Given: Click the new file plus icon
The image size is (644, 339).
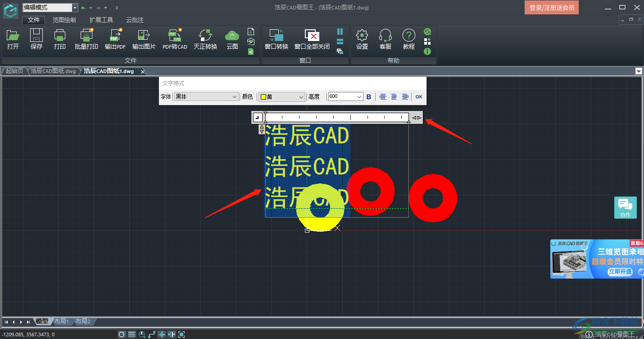Looking at the screenshot, I should coord(251,32).
